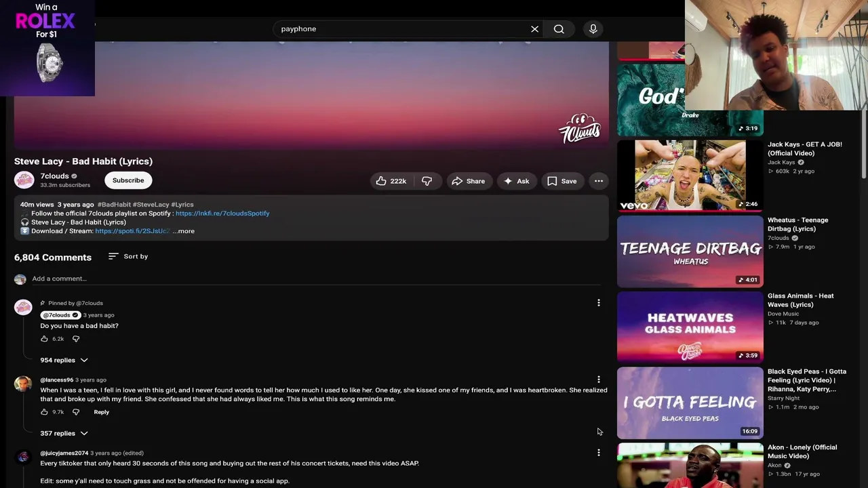Click the @7clouds author badge
This screenshot has width=868, height=488.
60,315
